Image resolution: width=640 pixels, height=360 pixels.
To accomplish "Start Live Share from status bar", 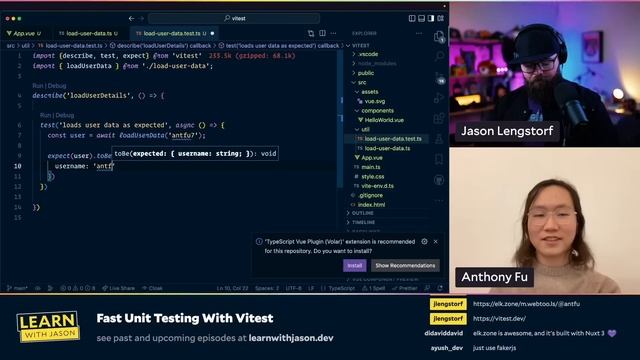I will pos(118,288).
